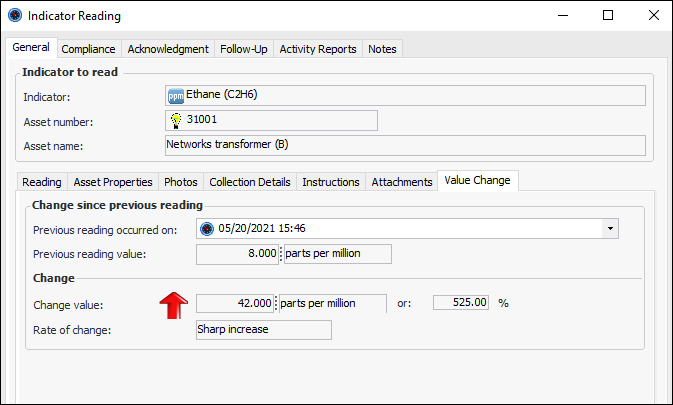Open the Collection Details sub-tab
The height and width of the screenshot is (405, 673).
pyautogui.click(x=250, y=182)
